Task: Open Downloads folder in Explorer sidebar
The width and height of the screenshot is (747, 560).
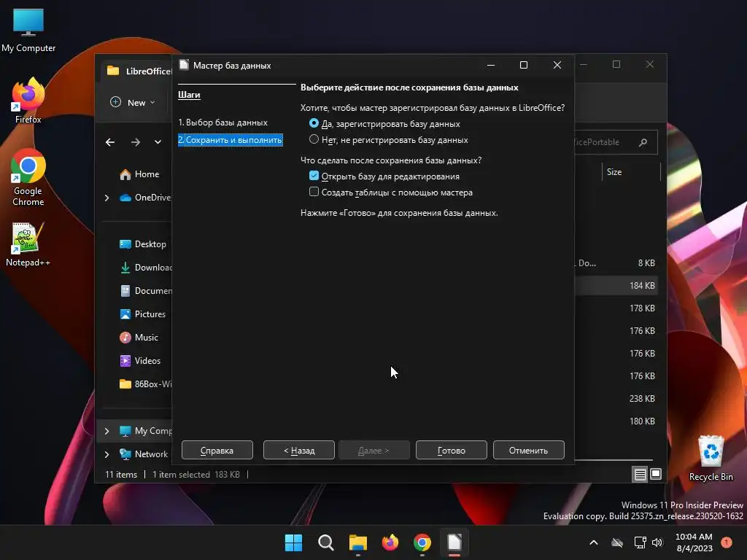Action: (x=145, y=268)
